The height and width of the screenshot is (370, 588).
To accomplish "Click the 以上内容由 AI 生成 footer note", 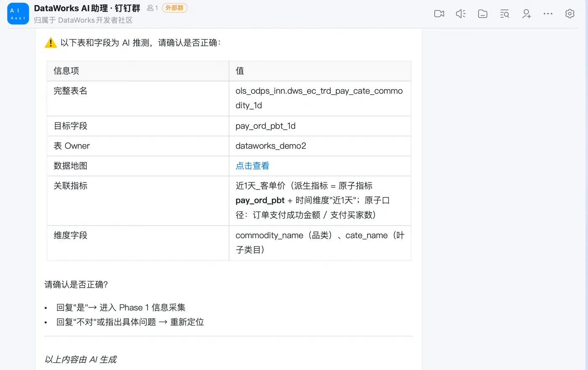I will [81, 360].
